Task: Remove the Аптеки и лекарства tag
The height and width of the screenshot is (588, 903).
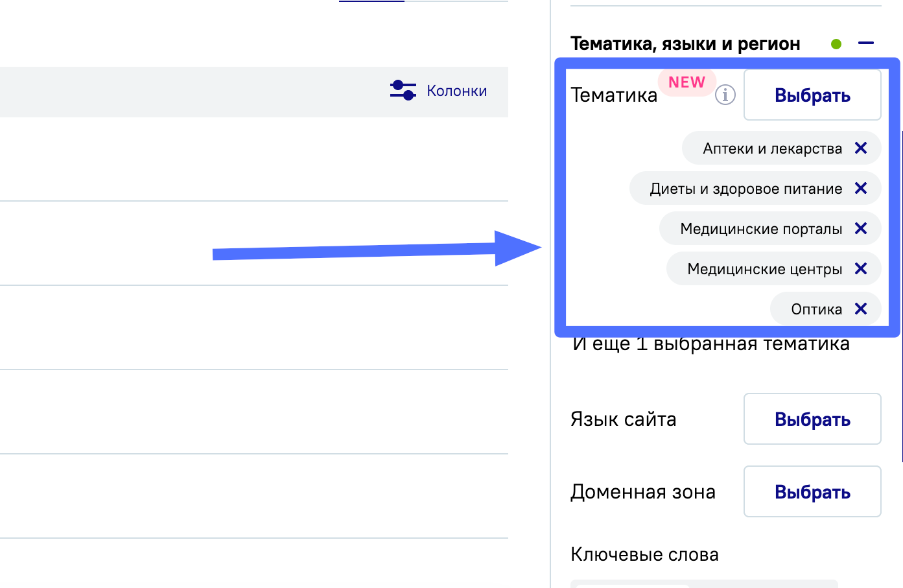Action: pyautogui.click(x=861, y=148)
